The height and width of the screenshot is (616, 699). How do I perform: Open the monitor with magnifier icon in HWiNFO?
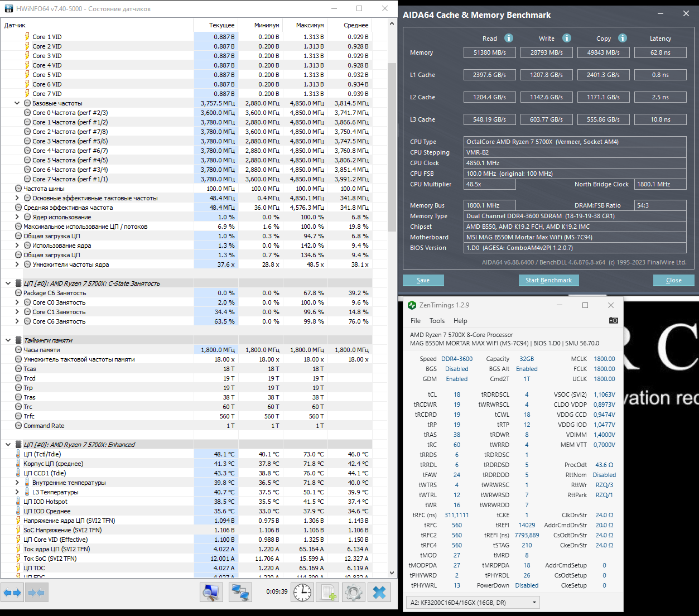tap(211, 592)
